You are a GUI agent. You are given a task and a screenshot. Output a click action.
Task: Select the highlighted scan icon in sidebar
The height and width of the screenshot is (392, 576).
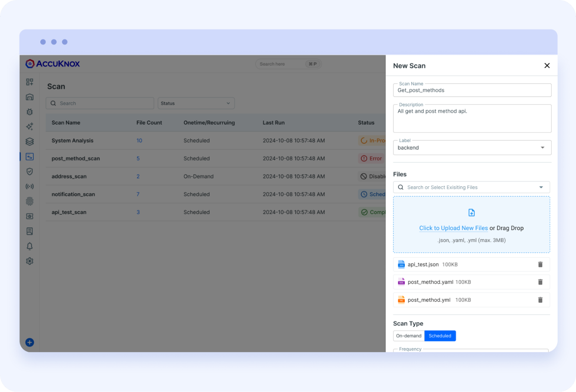(x=29, y=157)
